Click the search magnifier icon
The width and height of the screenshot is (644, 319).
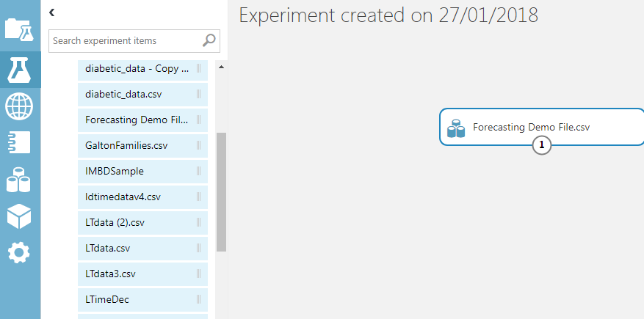209,40
